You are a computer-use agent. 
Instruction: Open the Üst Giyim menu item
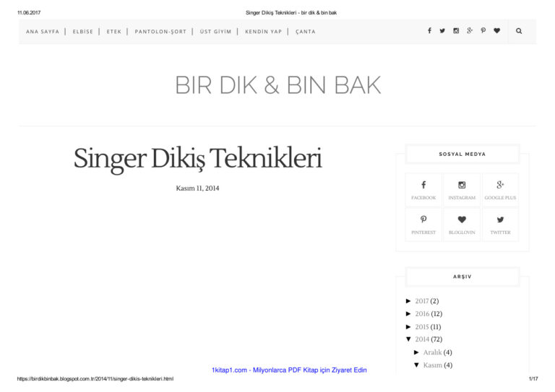(x=215, y=32)
